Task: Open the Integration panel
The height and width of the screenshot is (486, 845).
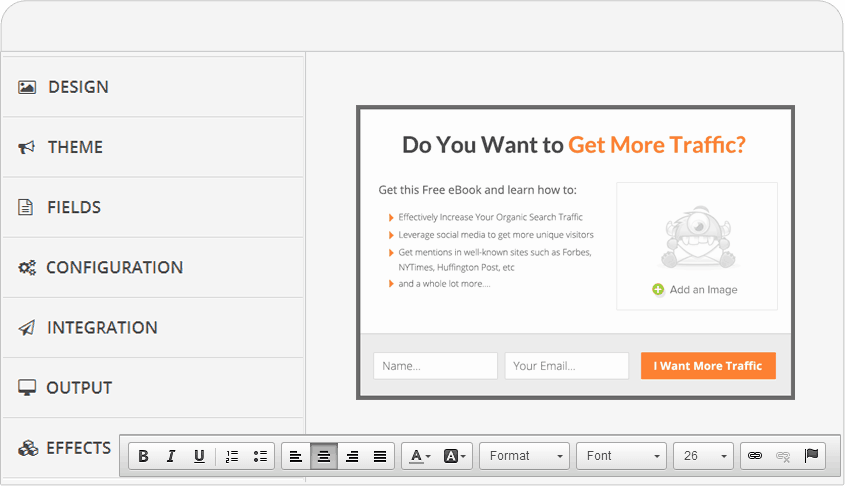Action: click(x=153, y=328)
